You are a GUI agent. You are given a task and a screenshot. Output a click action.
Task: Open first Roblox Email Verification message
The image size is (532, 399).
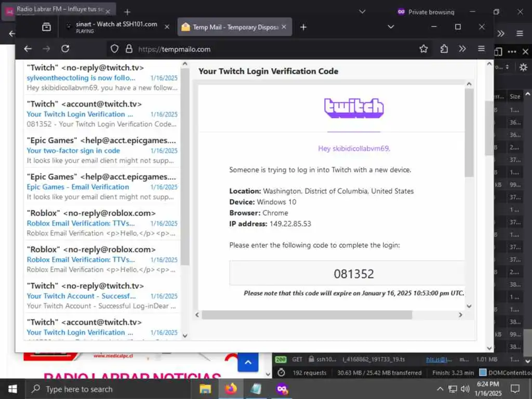(x=102, y=223)
